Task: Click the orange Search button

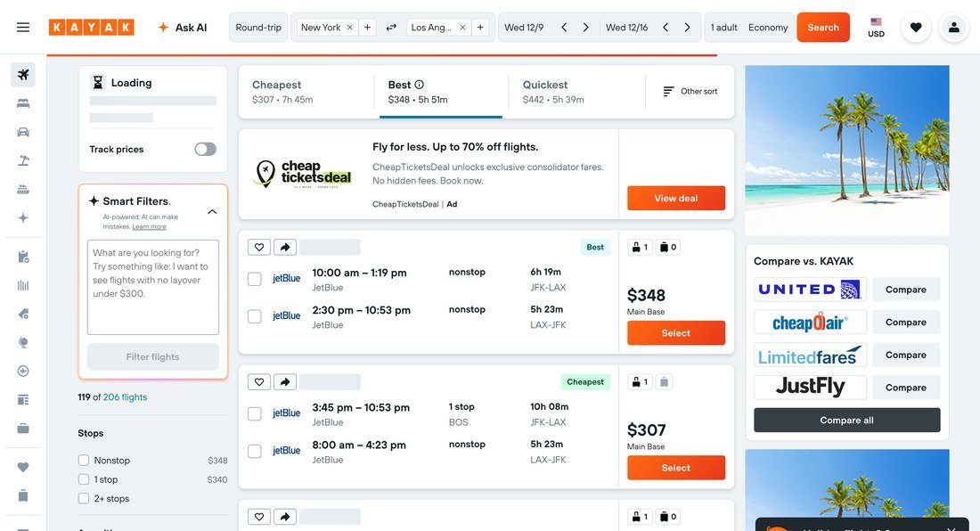Action: 823,28
